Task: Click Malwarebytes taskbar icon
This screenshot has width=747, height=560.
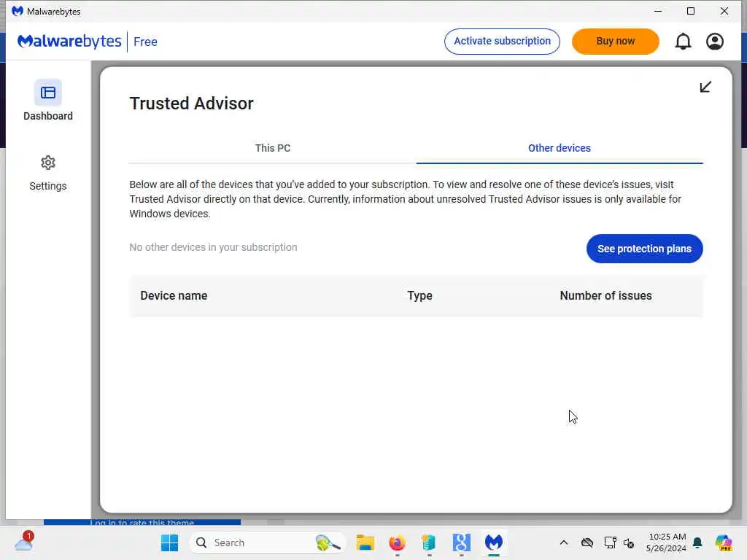Action: (494, 542)
